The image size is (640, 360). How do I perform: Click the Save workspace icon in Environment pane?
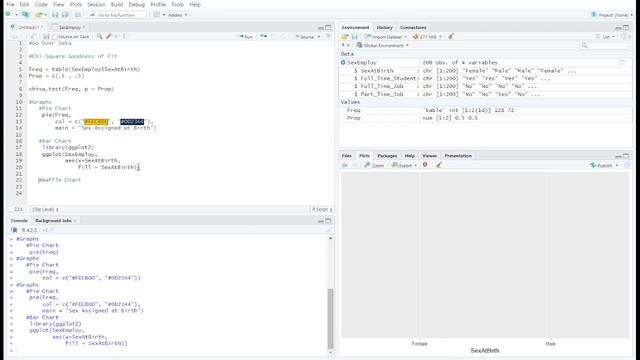[355, 37]
